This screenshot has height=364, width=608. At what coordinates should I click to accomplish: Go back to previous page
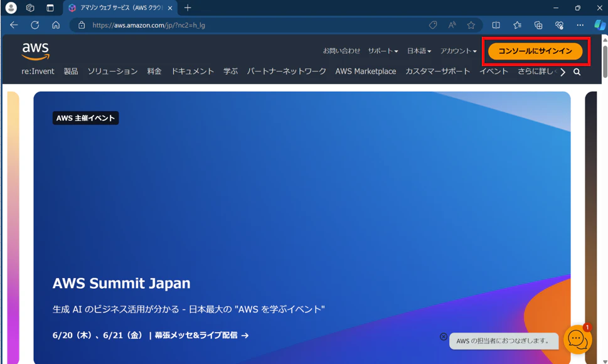point(14,25)
